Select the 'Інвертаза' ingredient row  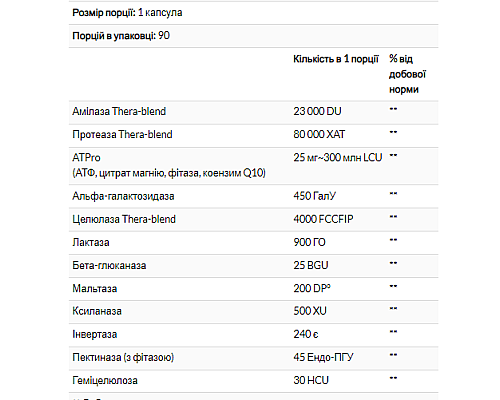(x=253, y=335)
